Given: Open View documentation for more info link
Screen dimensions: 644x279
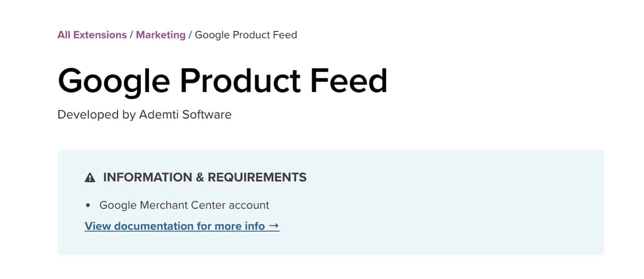Looking at the screenshot, I should point(182,226).
